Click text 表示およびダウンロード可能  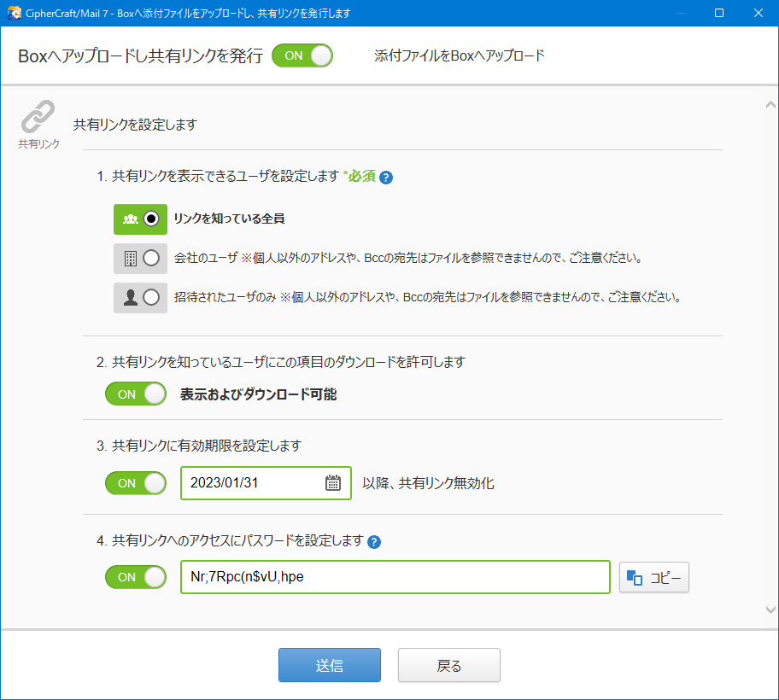pos(258,394)
